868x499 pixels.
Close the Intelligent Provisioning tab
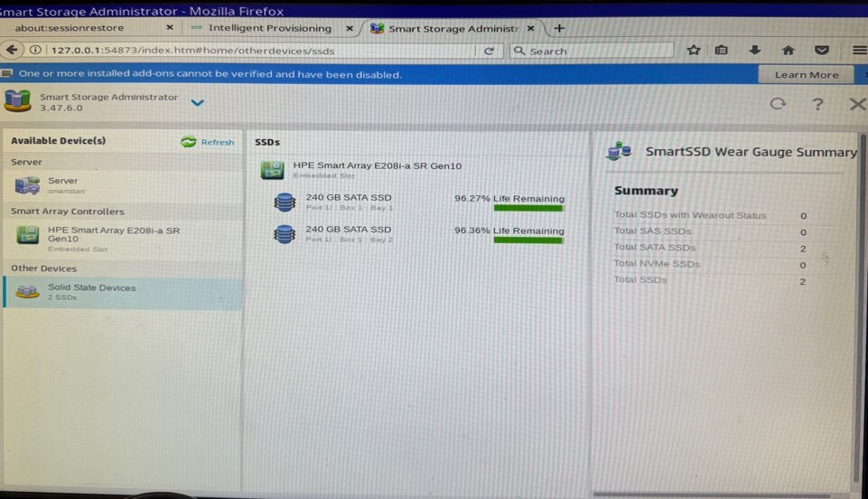point(350,28)
